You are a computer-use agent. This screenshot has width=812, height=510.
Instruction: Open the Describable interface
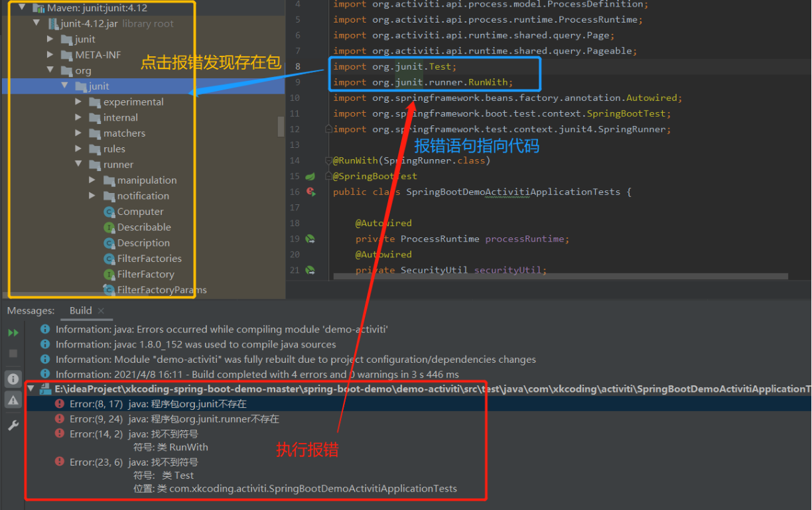click(x=144, y=227)
